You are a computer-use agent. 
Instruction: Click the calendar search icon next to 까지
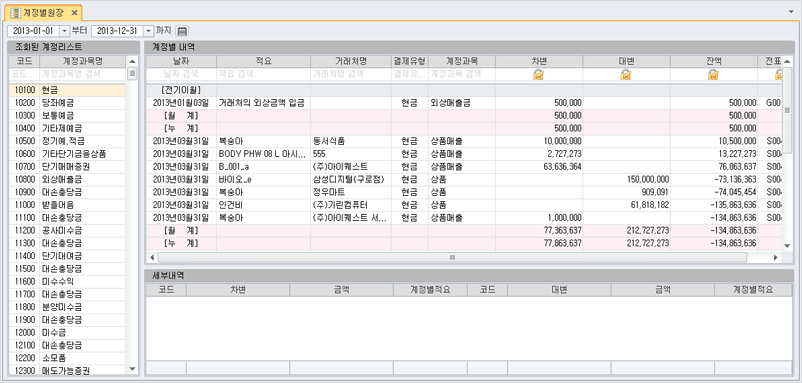(x=182, y=31)
